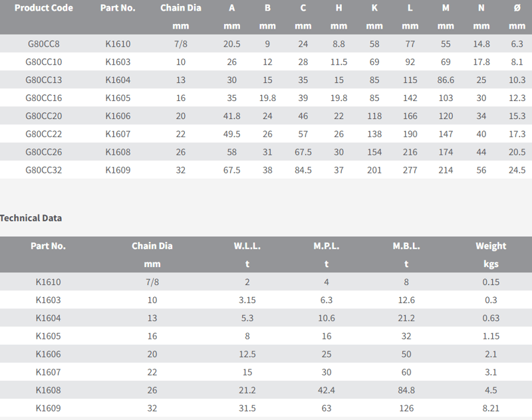Select product code G80CC8
Image resolution: width=532 pixels, height=420 pixels.
point(44,44)
